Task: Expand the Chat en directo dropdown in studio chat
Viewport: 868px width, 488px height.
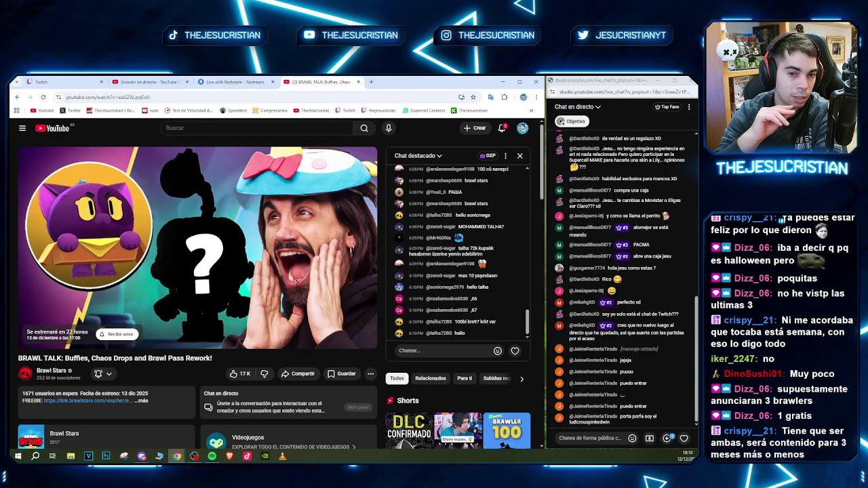Action: tap(578, 107)
